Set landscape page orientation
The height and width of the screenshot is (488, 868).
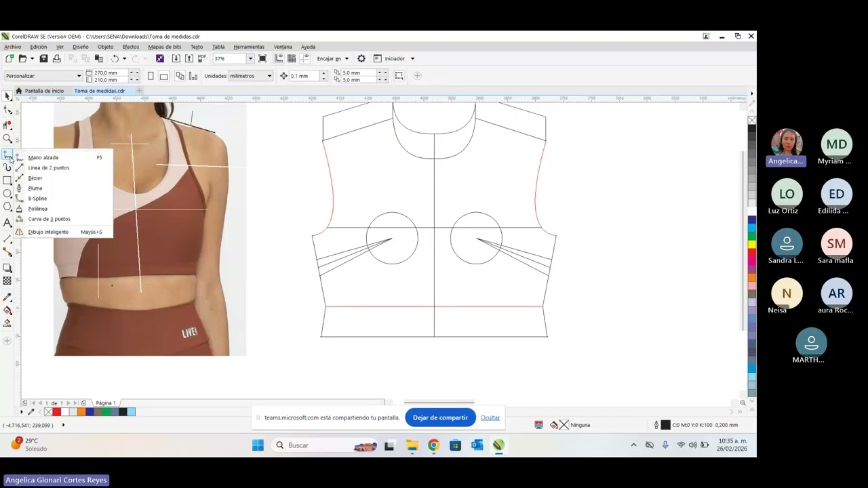point(163,76)
